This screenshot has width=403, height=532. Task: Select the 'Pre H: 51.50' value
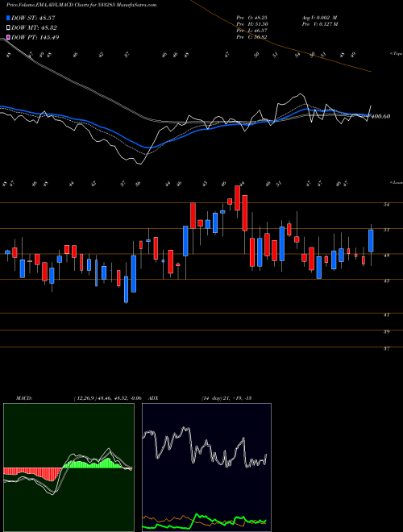[253, 24]
